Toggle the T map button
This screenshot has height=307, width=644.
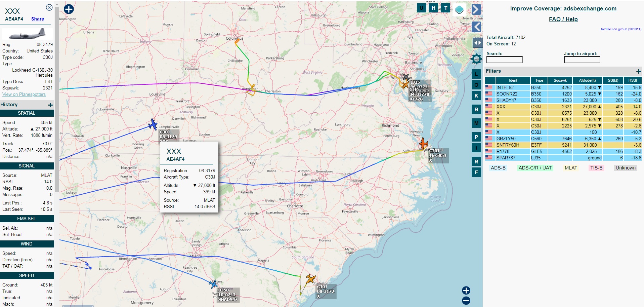(445, 8)
